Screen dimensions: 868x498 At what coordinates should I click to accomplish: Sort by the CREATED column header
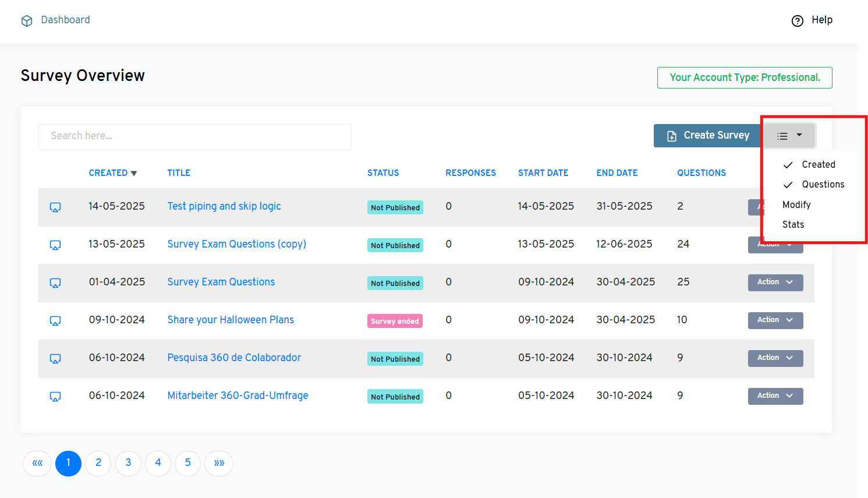click(113, 173)
